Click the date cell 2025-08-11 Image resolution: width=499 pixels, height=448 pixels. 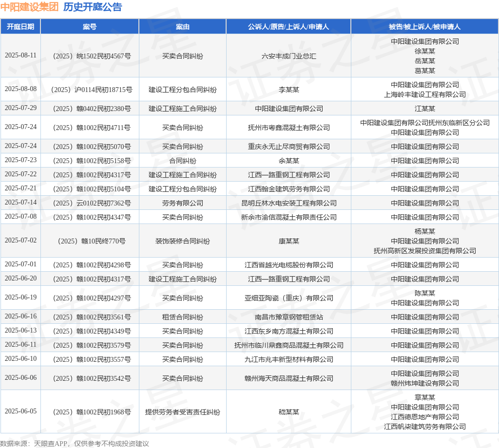click(20, 56)
